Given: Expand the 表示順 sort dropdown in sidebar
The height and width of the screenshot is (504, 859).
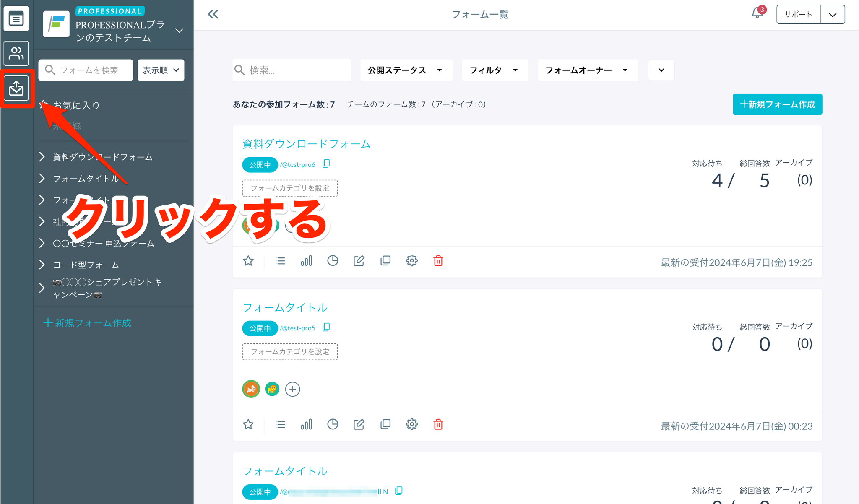Looking at the screenshot, I should pos(161,70).
